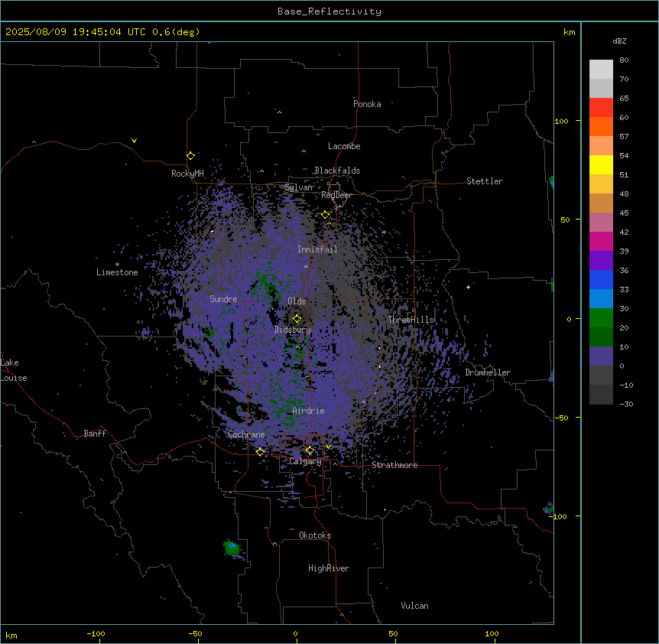The image size is (659, 644).
Task: Click the Strathmore city label
Action: 394,465
